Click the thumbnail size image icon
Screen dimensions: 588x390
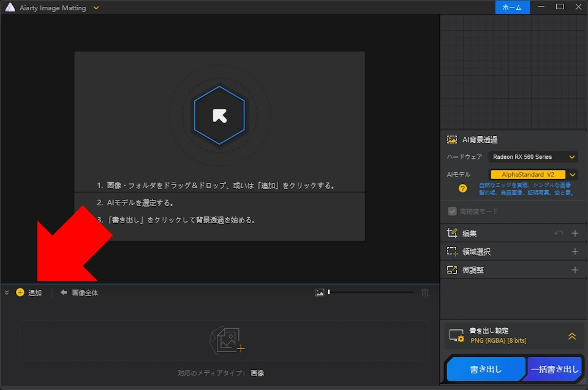click(320, 292)
